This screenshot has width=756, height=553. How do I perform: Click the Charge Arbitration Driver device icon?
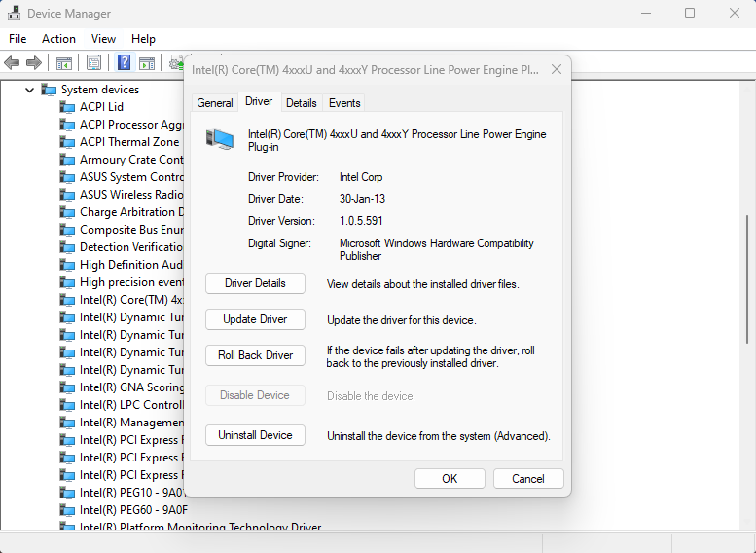point(67,212)
